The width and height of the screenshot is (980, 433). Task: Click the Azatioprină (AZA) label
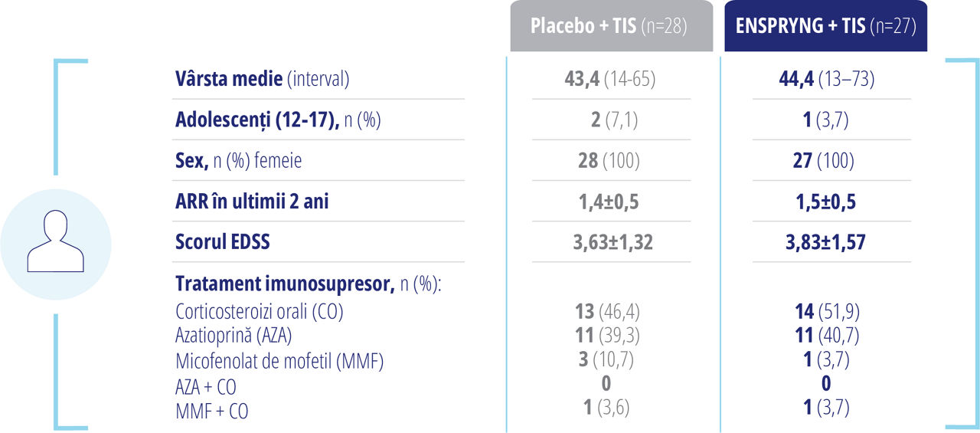(234, 336)
